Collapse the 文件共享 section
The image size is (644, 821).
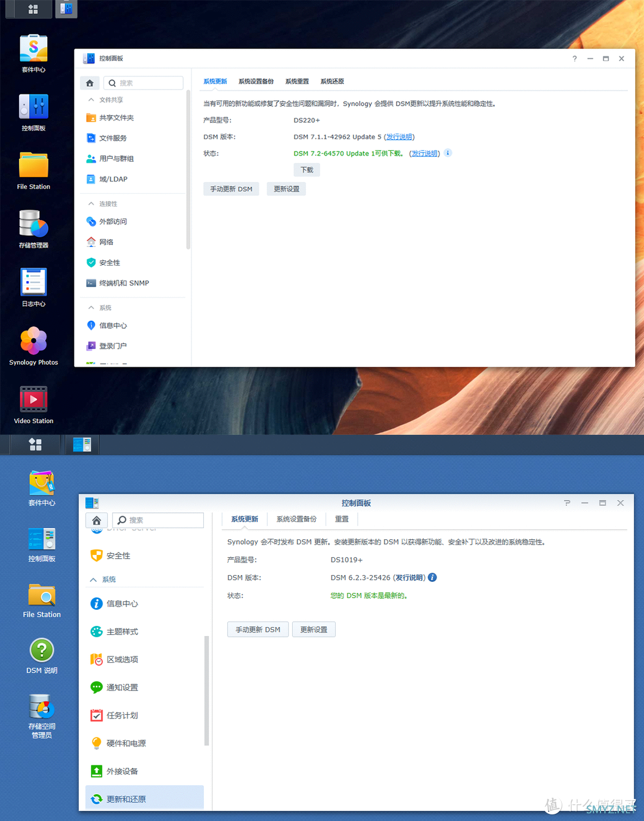[91, 100]
